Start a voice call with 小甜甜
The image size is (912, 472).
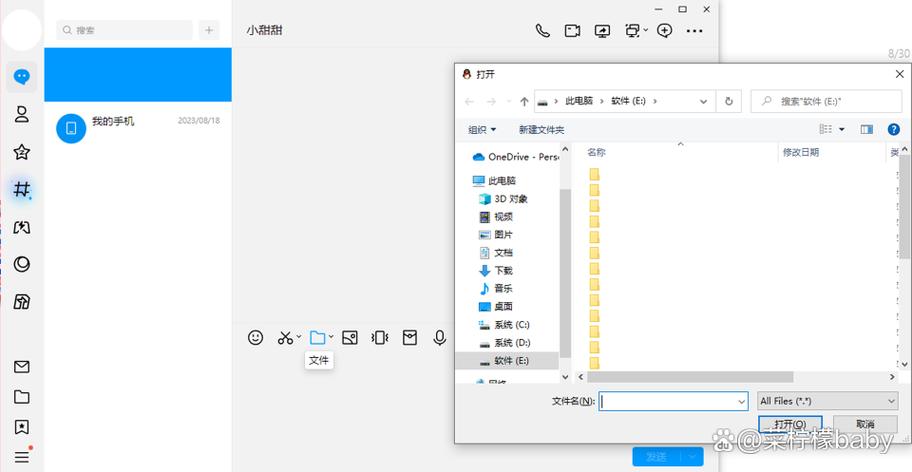542,31
